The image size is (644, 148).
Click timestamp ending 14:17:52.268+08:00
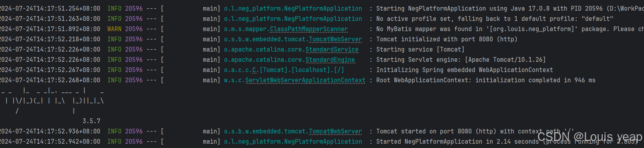pos(50,80)
